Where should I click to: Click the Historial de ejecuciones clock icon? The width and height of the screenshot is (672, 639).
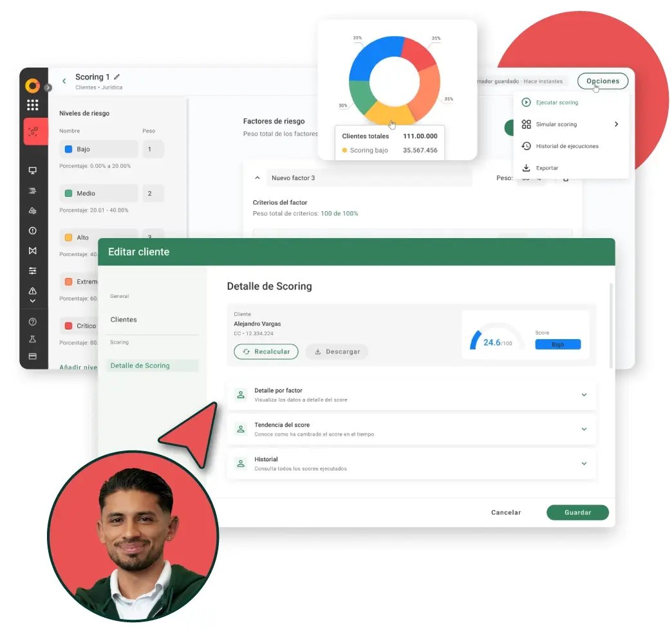click(x=527, y=146)
